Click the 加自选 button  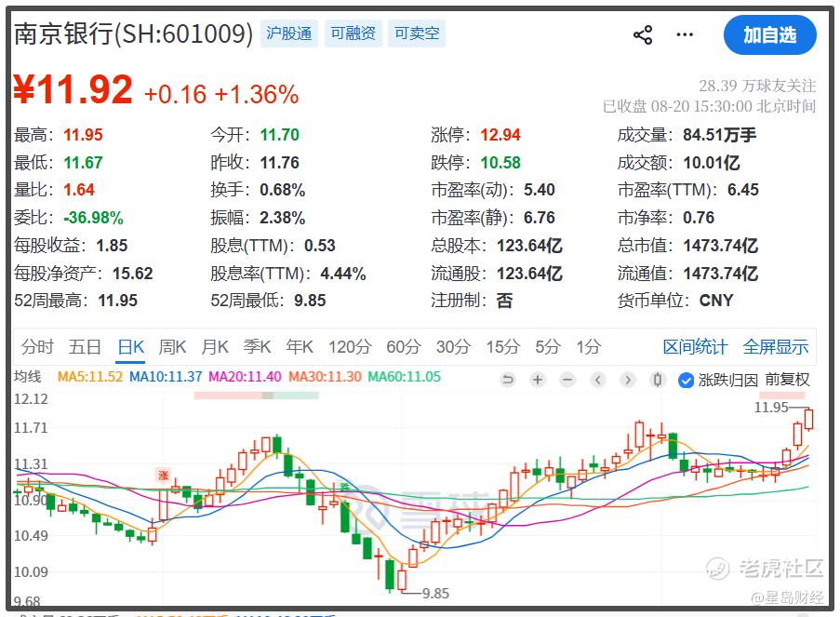(770, 34)
